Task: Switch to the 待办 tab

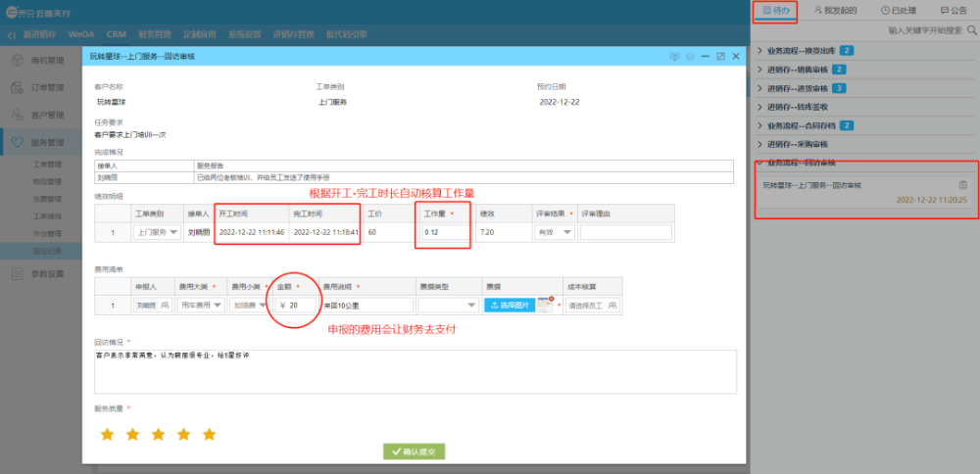Action: pos(775,11)
